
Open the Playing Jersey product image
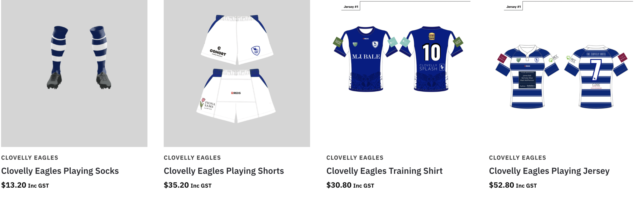tap(562, 73)
